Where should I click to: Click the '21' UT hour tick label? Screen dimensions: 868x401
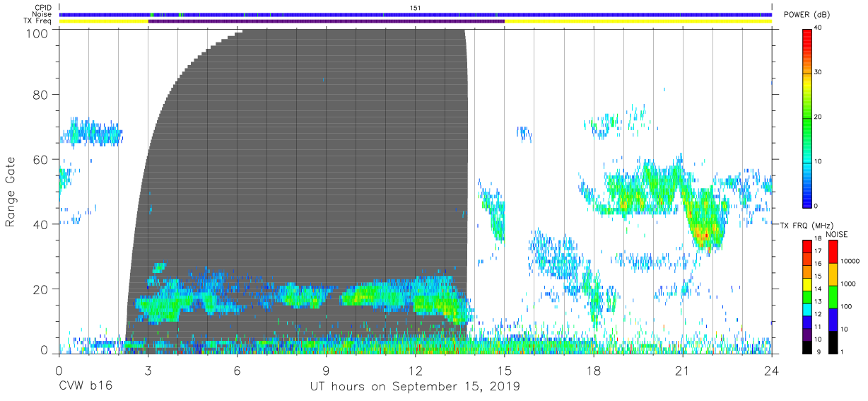[x=683, y=370]
